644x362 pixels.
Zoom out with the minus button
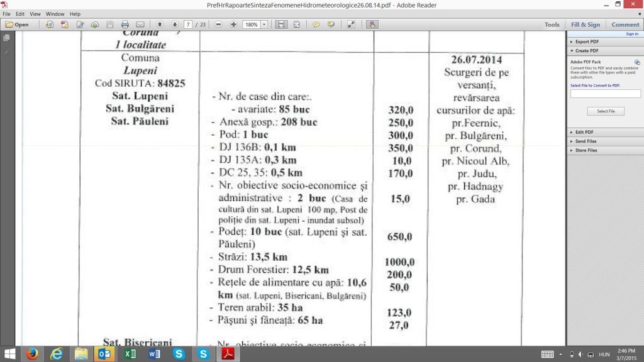point(218,25)
